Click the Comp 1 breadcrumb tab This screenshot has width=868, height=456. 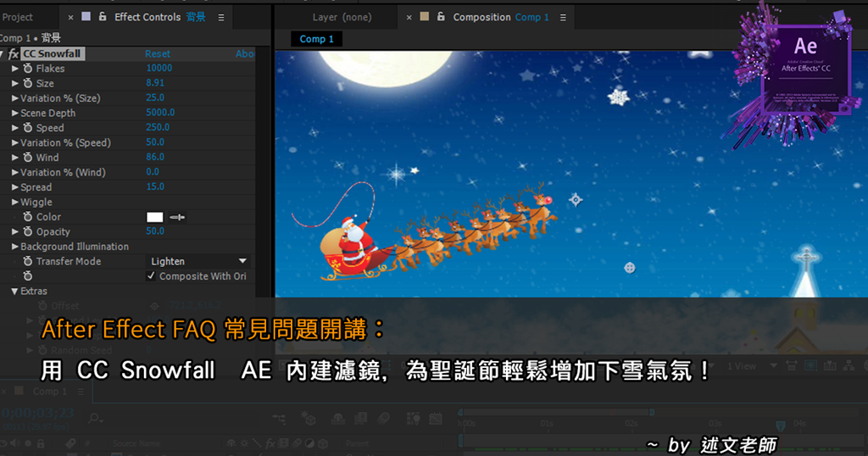[x=317, y=39]
